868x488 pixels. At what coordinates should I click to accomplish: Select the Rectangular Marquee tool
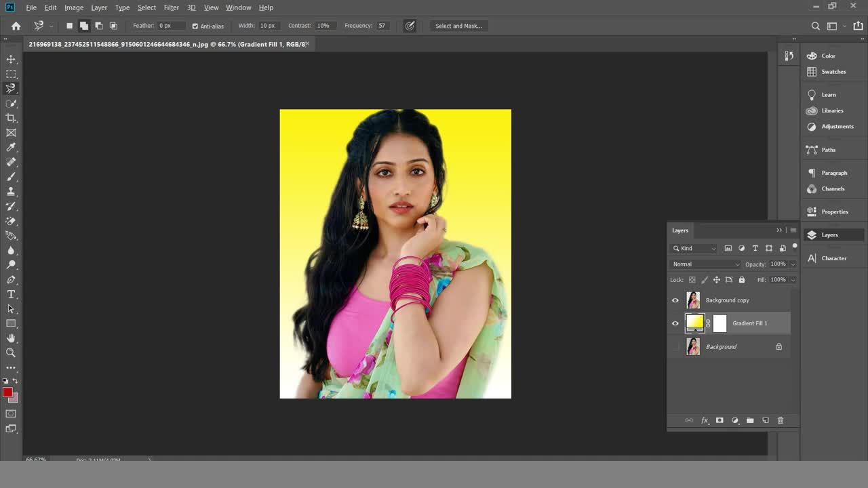coord(11,74)
